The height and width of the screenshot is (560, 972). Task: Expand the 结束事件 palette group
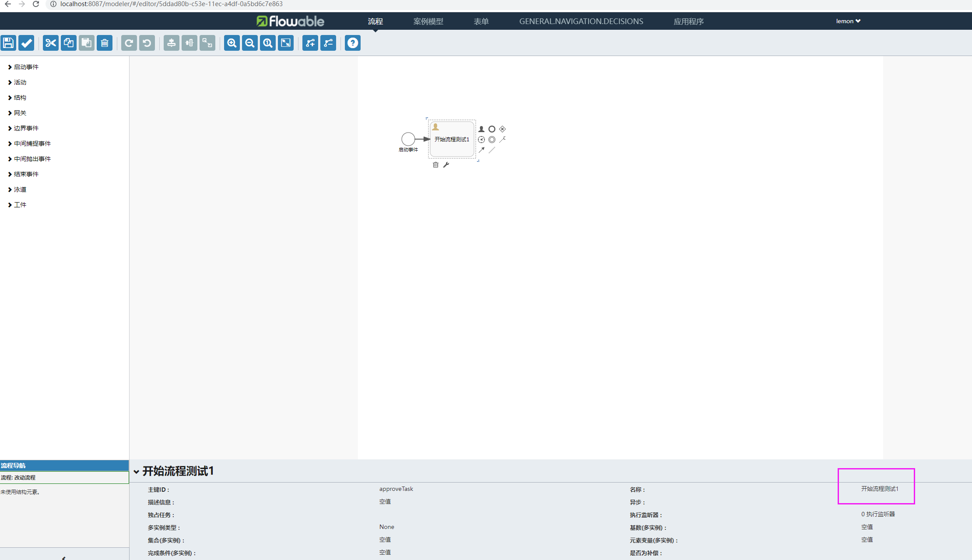click(26, 174)
